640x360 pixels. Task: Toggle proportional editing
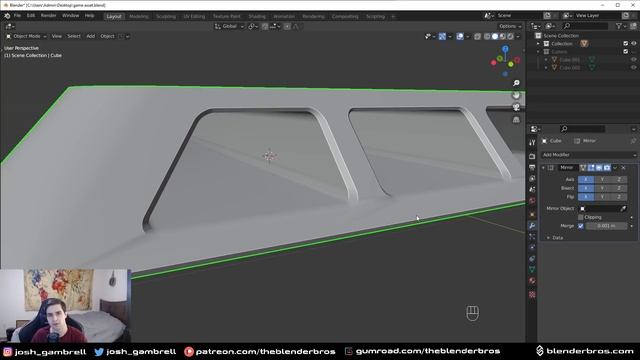point(287,26)
